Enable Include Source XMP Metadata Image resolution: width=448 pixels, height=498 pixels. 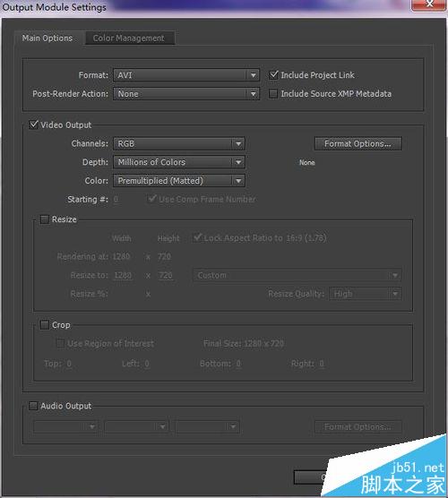[x=273, y=94]
